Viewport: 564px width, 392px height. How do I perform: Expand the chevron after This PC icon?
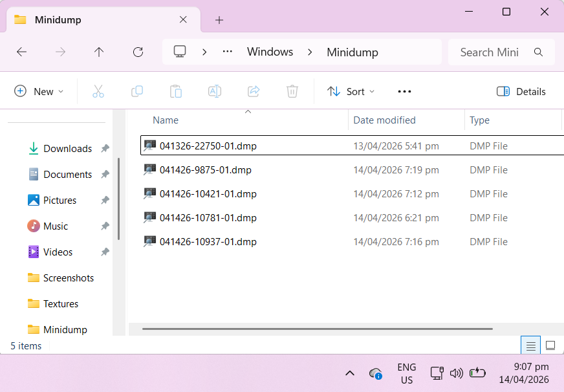pyautogui.click(x=204, y=52)
